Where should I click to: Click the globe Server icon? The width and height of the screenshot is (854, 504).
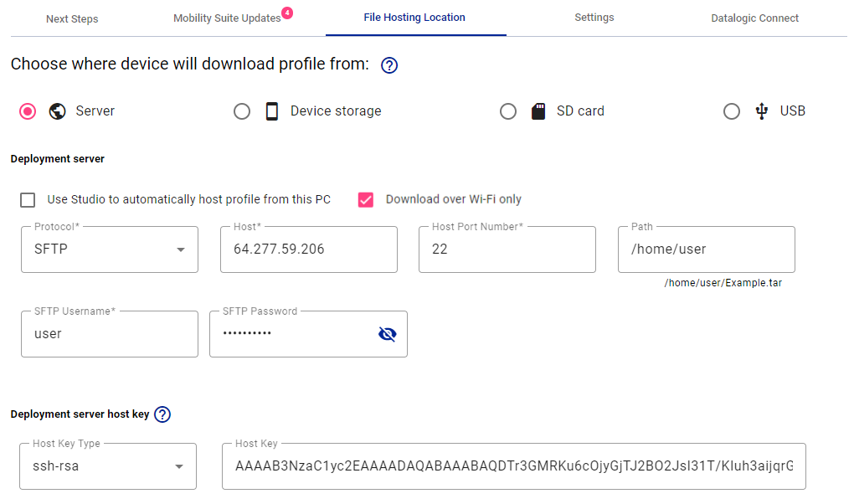point(57,111)
